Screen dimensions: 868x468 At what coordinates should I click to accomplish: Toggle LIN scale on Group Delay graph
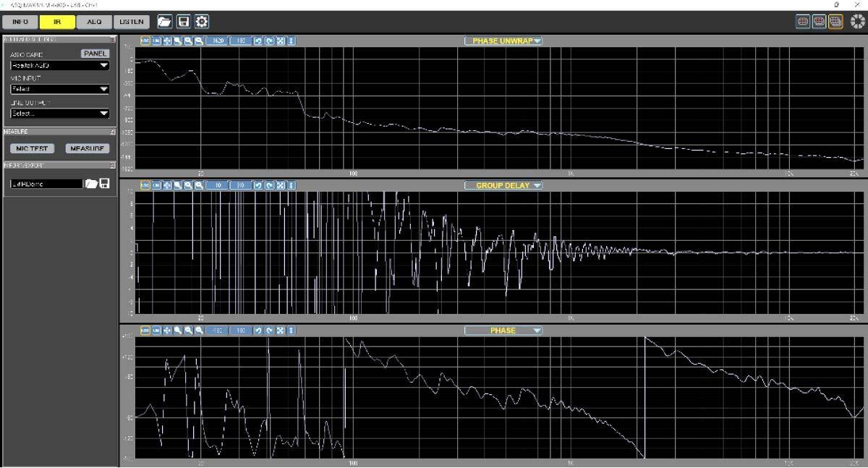pos(156,186)
